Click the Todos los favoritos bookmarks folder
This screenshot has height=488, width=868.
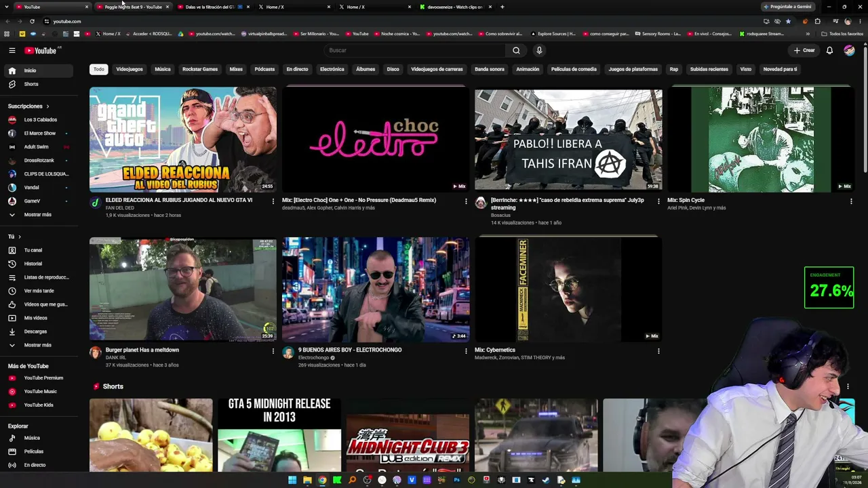[842, 34]
